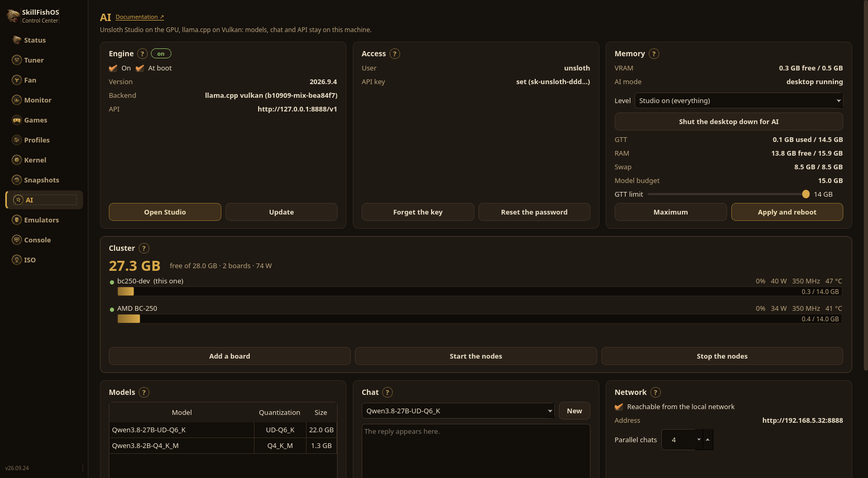Click in the chat reply text area

click(x=476, y=451)
